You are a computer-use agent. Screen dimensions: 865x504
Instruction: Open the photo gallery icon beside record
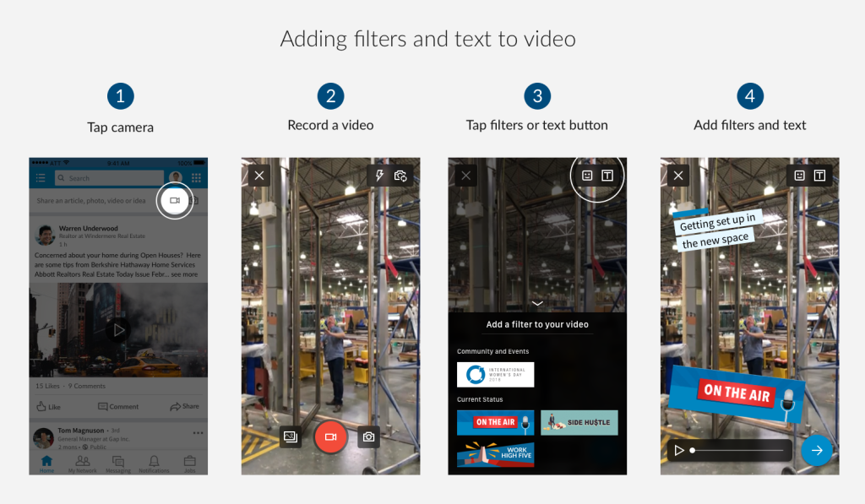tap(291, 436)
